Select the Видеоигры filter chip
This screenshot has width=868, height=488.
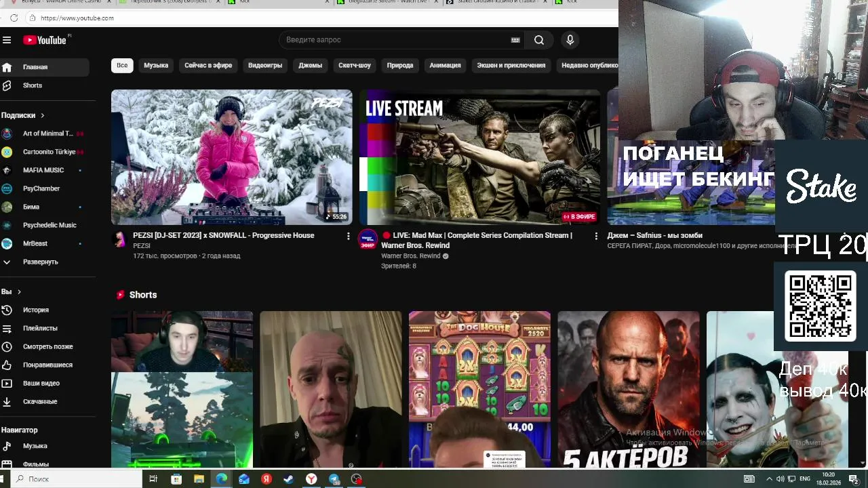point(265,65)
